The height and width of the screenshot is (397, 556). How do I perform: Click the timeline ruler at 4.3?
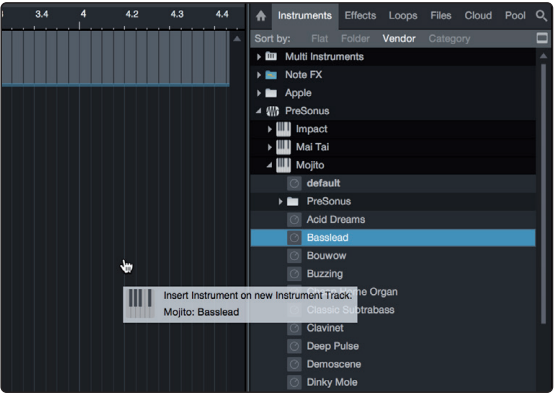click(177, 14)
